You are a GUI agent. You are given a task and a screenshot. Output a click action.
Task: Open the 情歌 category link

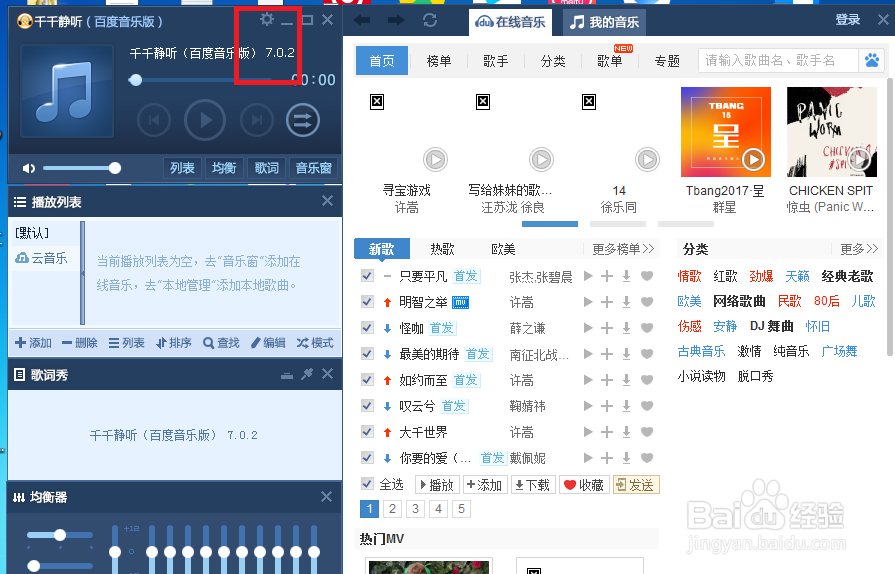(689, 276)
